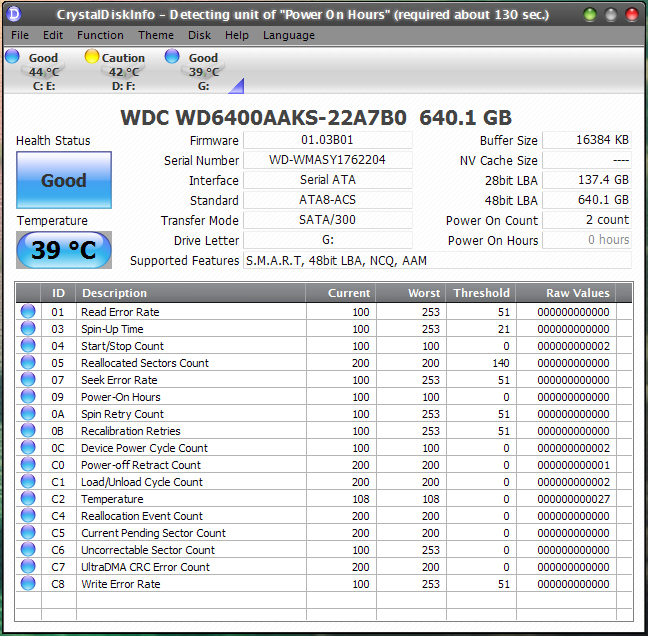The height and width of the screenshot is (636, 648).
Task: Click the blue status orb for C: E:
Action: click(12, 56)
